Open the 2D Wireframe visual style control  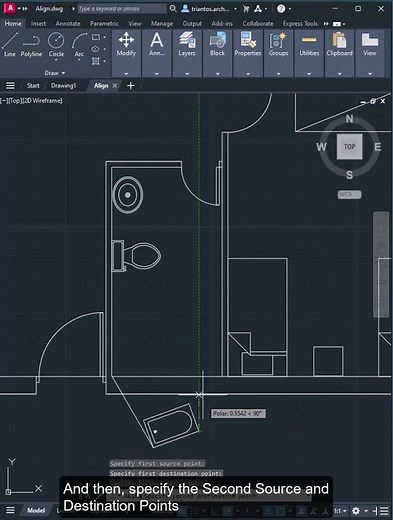44,100
